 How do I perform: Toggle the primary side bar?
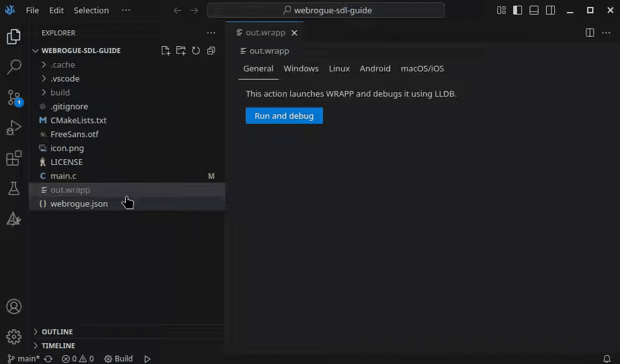[x=518, y=10]
